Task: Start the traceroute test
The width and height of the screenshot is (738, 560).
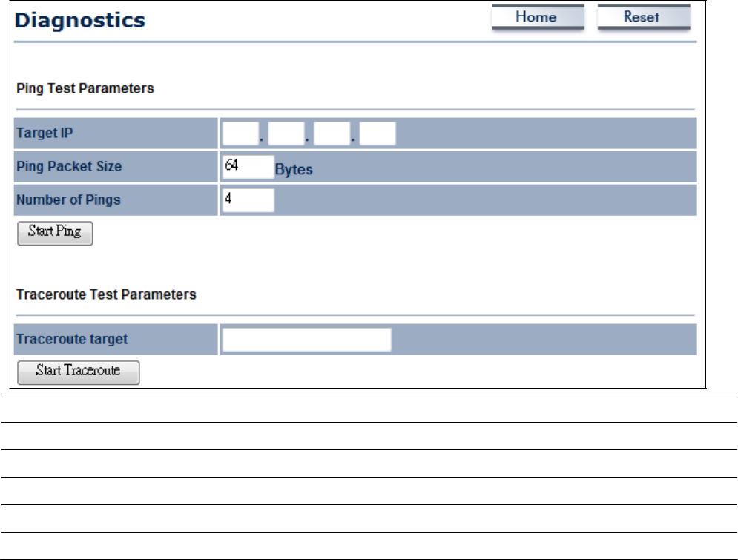Action: click(x=78, y=372)
